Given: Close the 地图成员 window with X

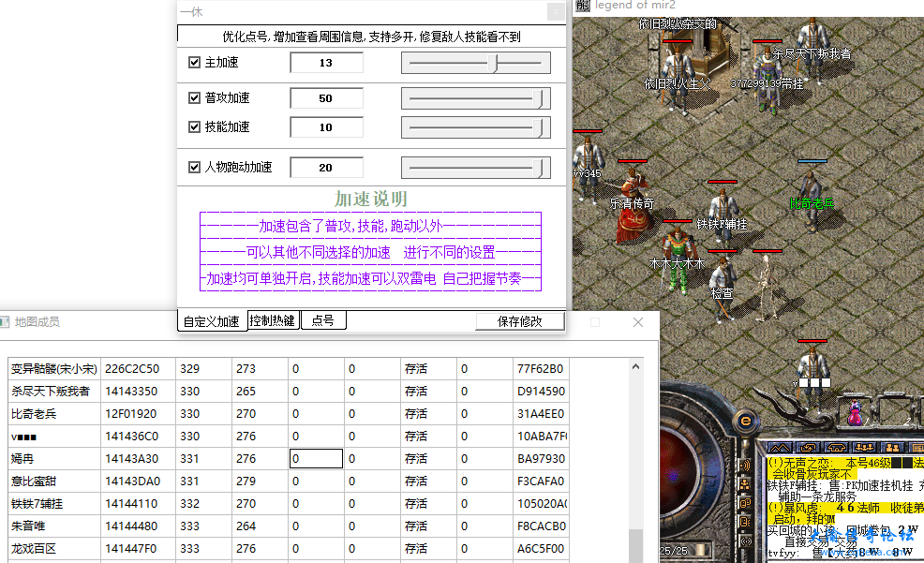Looking at the screenshot, I should click(637, 322).
